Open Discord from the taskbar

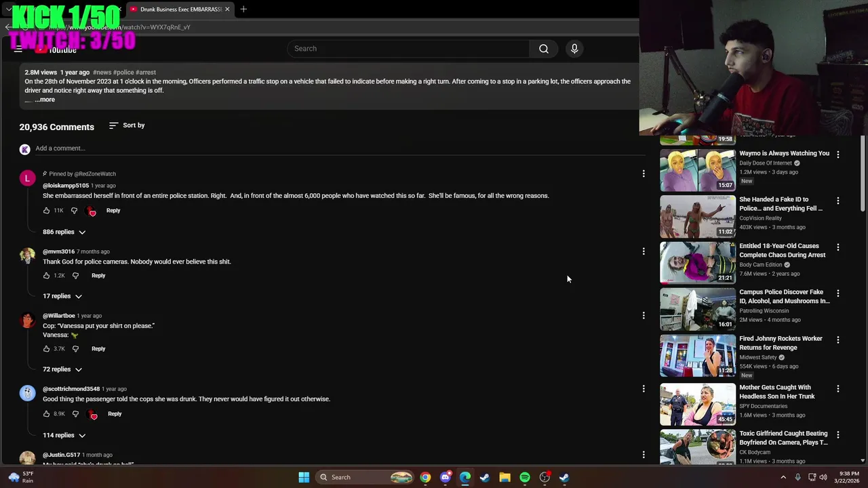[445, 477]
